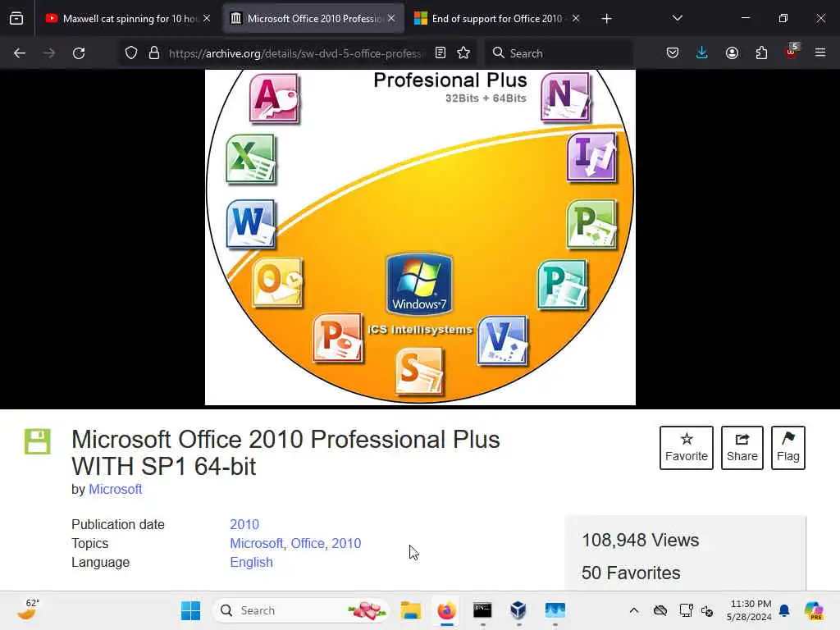Click the Share button
Viewport: 840px width, 630px height.
pos(742,447)
